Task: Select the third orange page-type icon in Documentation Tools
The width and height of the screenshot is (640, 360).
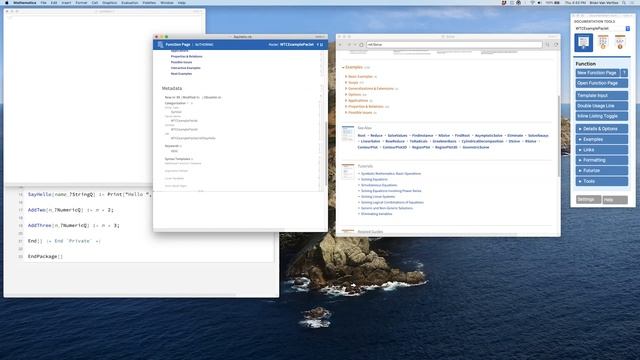Action: coord(620,42)
